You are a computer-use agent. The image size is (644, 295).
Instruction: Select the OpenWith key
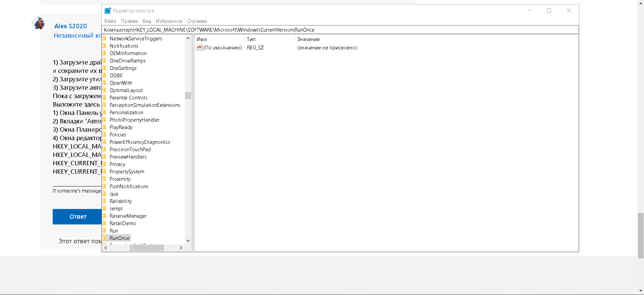[121, 83]
